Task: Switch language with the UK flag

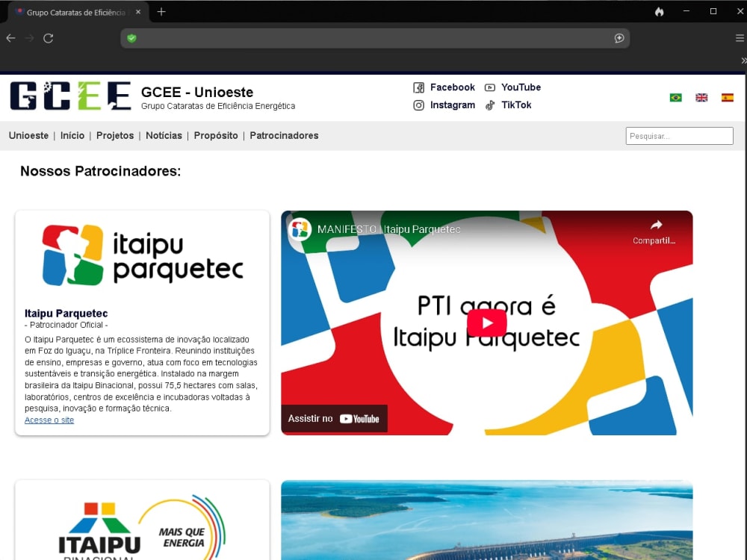Action: pos(701,98)
